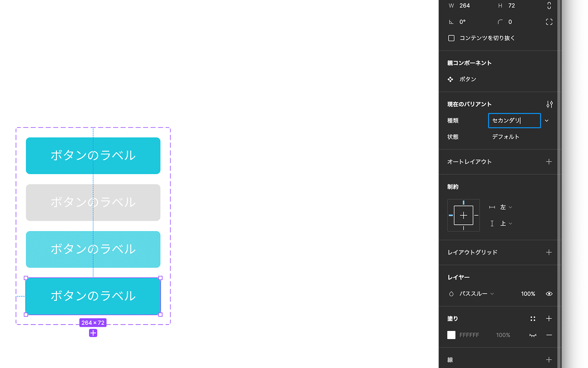Click the fill opacity 100% field
This screenshot has width=588, height=368.
[x=503, y=335]
